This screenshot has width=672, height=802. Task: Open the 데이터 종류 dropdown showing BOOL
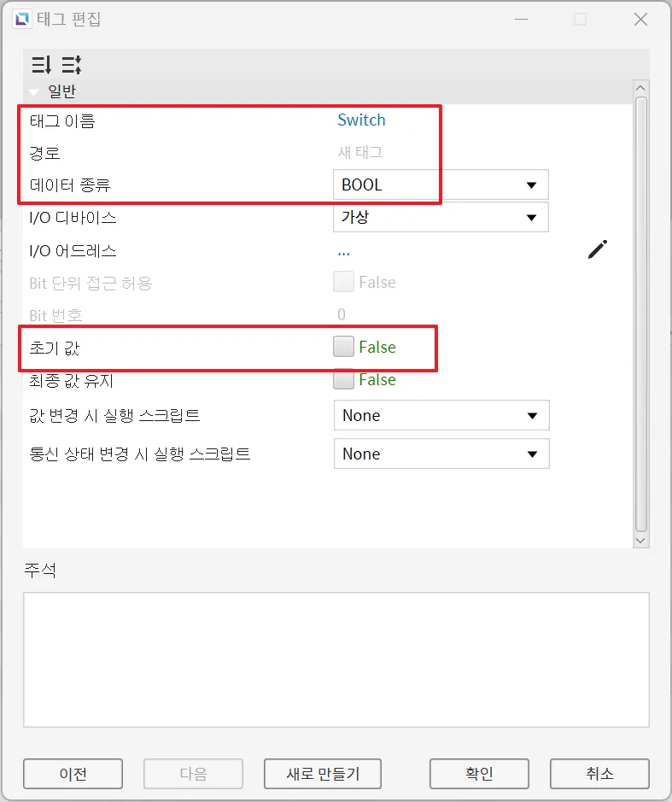[x=441, y=184]
